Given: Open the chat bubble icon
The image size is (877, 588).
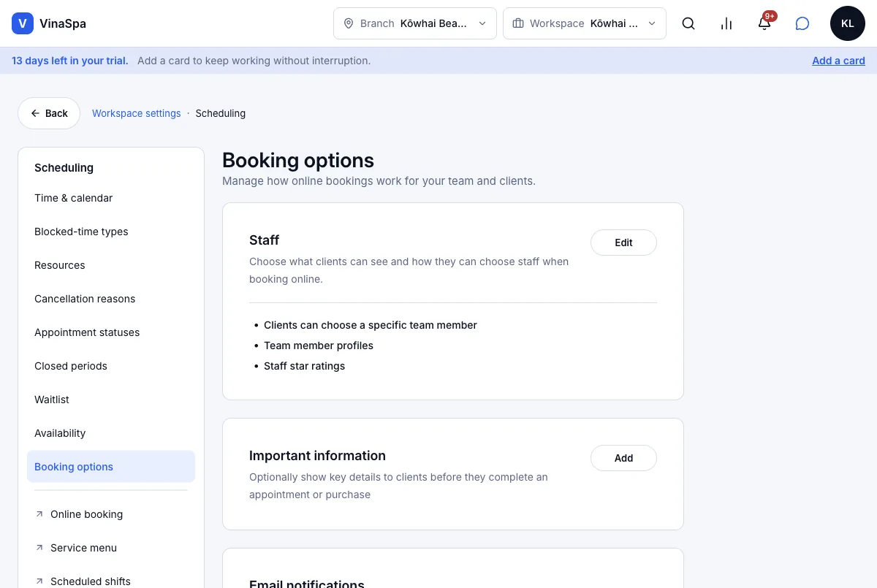Looking at the screenshot, I should coord(802,23).
